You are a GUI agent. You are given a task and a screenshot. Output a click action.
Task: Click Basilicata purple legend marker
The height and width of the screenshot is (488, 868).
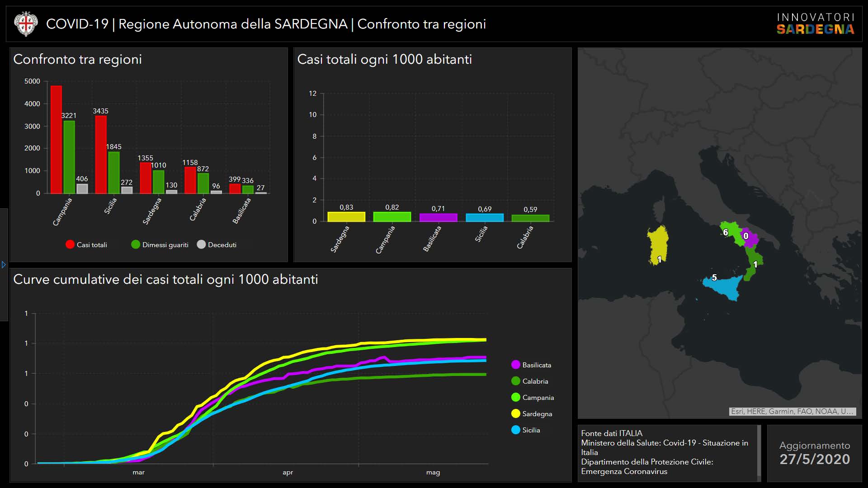515,365
